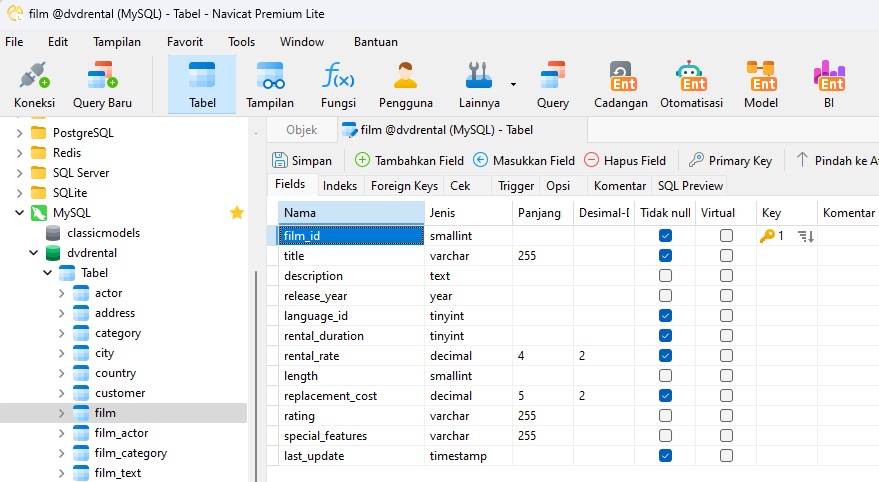The height and width of the screenshot is (482, 879).
Task: Select the actor table icon in tree
Action: click(x=81, y=293)
